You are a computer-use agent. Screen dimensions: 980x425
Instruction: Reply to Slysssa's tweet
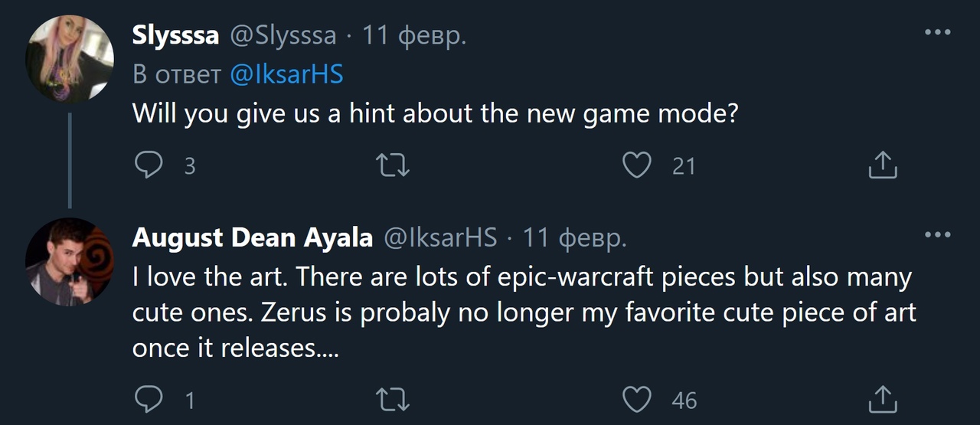click(149, 165)
